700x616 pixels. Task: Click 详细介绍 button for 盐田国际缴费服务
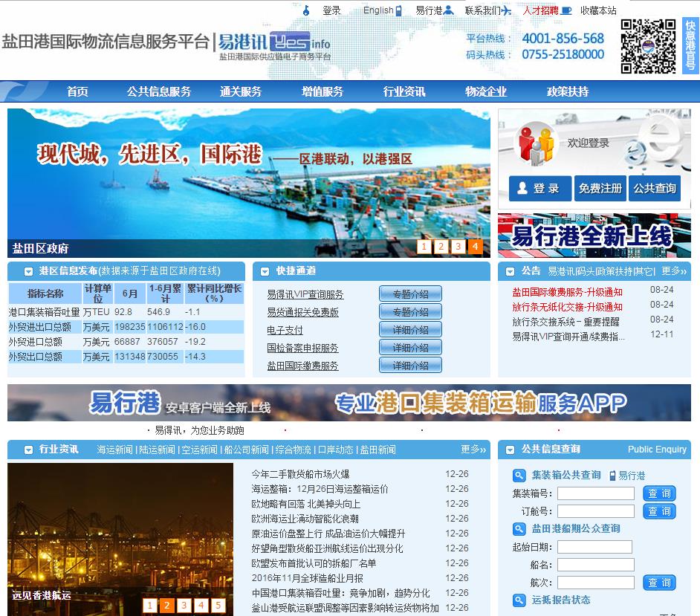click(x=410, y=366)
